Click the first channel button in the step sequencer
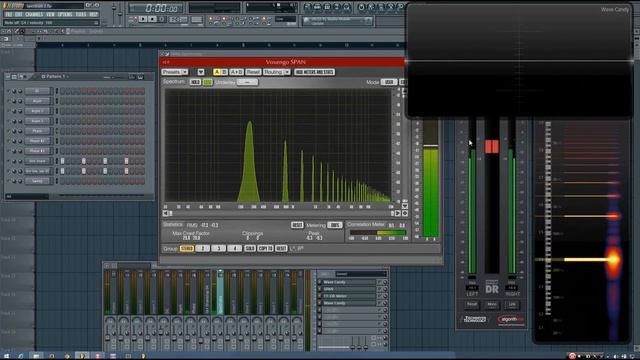Viewport: 640px width, 360px height. (38, 91)
